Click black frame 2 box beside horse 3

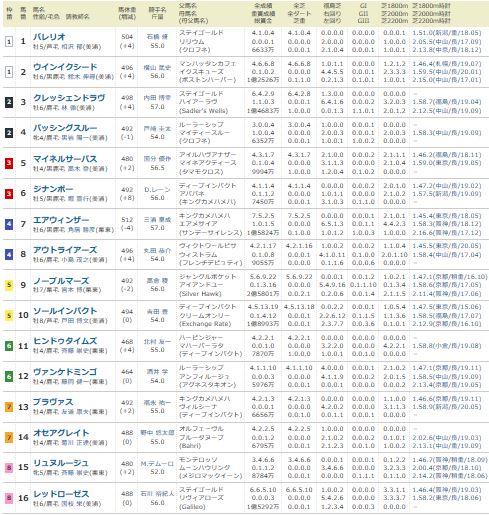click(9, 102)
